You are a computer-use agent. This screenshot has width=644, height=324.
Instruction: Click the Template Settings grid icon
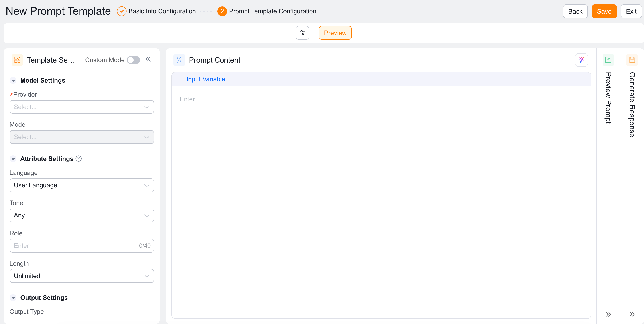[x=17, y=60]
